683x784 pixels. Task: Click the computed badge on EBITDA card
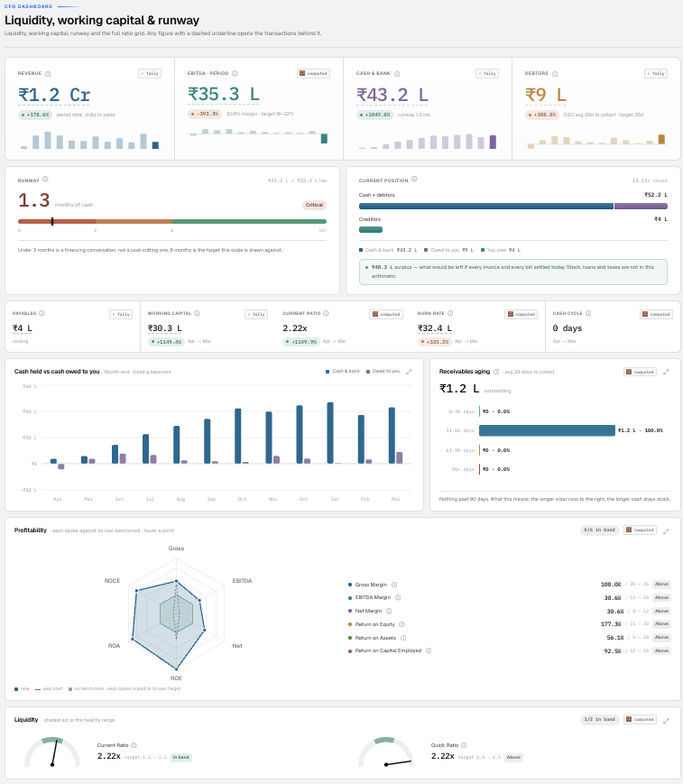[x=313, y=73]
